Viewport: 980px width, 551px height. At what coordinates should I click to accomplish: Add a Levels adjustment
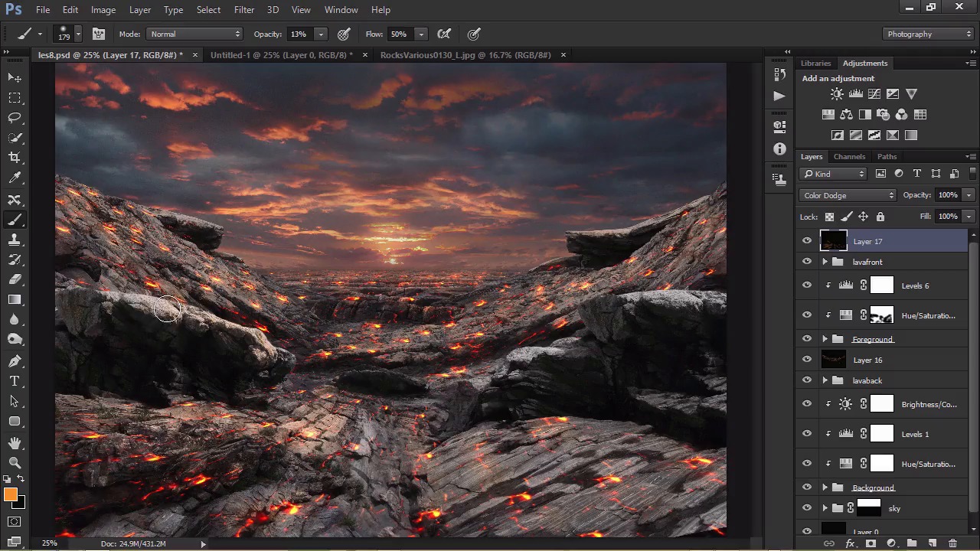(855, 94)
